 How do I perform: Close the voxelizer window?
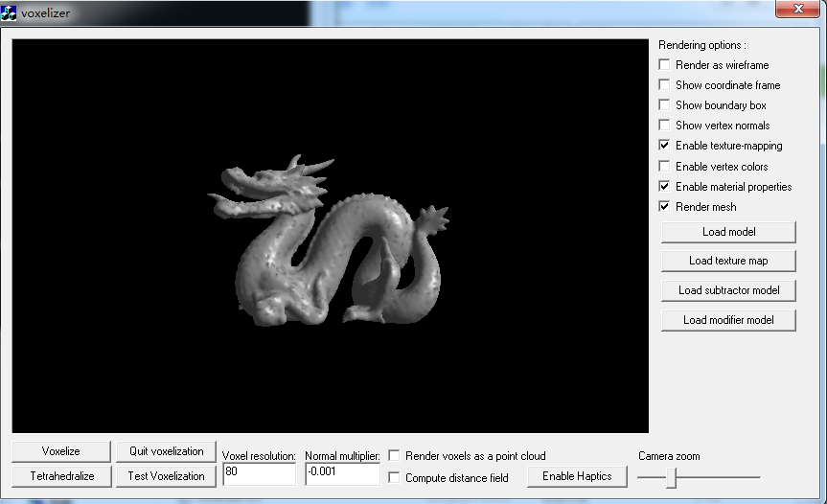[x=798, y=9]
